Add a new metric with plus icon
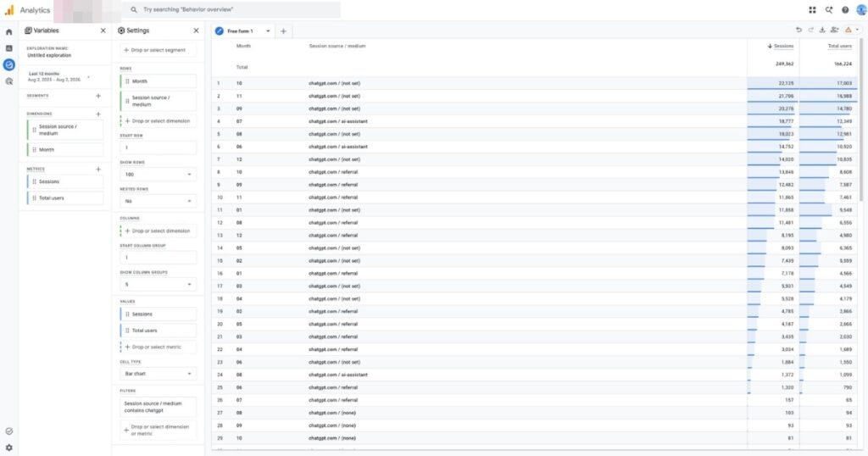The height and width of the screenshot is (456, 868). click(x=98, y=170)
